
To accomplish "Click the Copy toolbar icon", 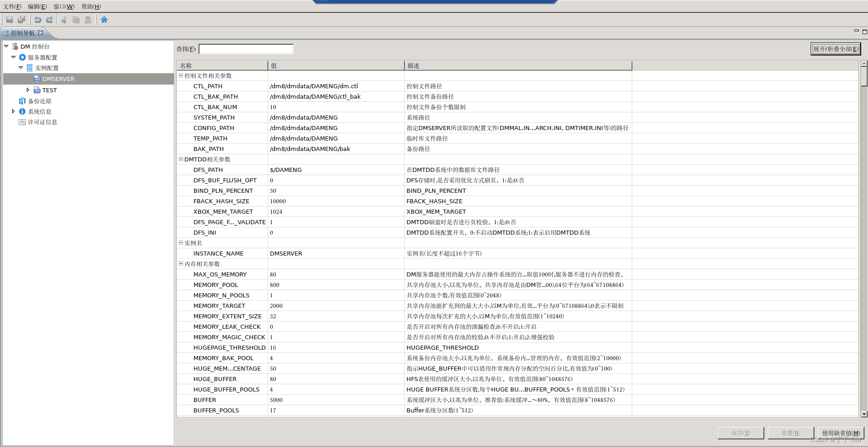I will click(x=76, y=19).
